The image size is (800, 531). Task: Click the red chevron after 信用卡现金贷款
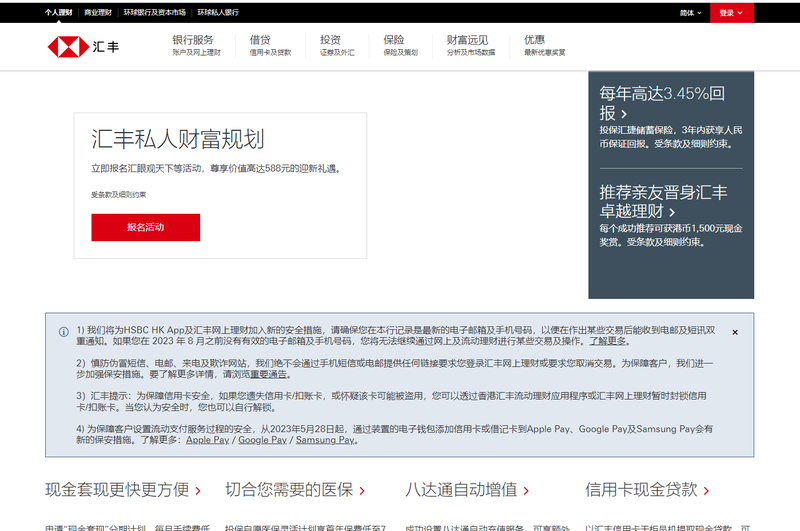[706, 491]
